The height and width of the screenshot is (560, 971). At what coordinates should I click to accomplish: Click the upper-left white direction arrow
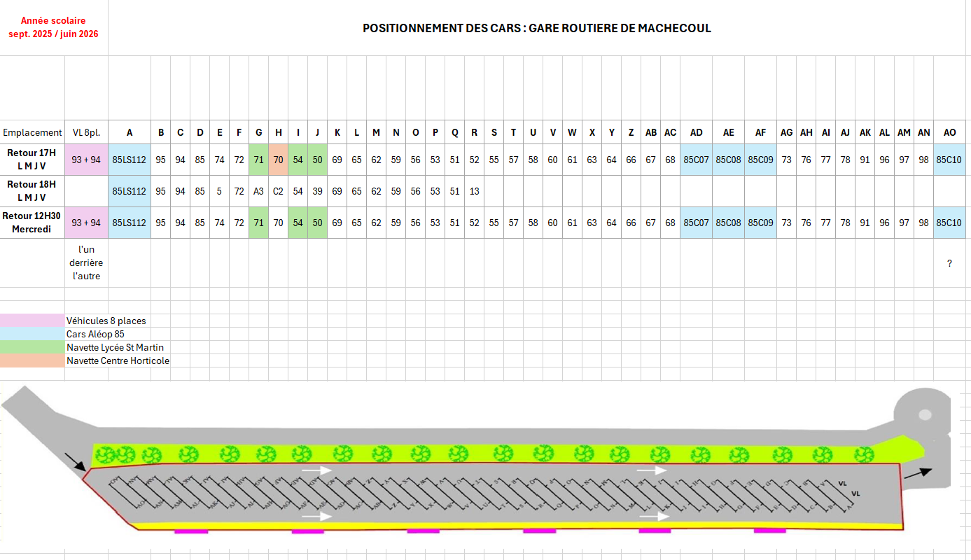click(316, 470)
